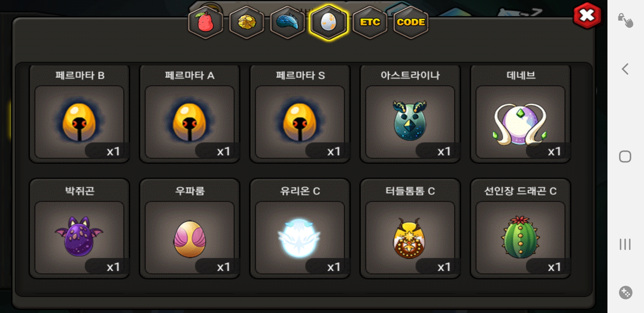
Task: Select the 터들톰톰 C star egg
Action: (x=410, y=229)
